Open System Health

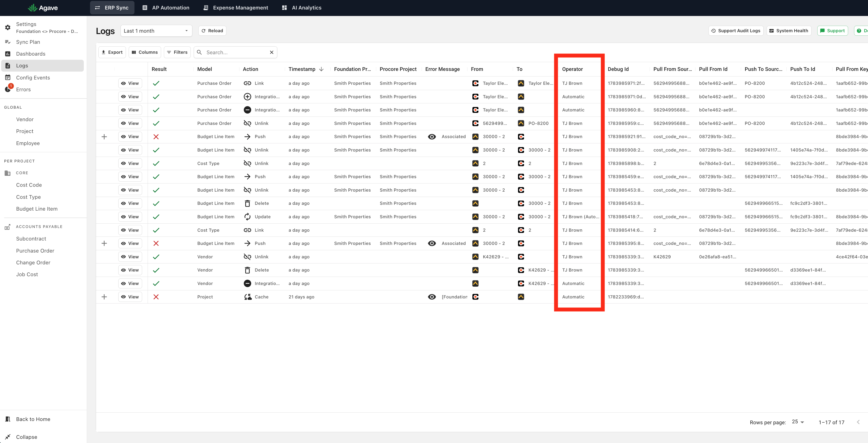click(x=789, y=31)
